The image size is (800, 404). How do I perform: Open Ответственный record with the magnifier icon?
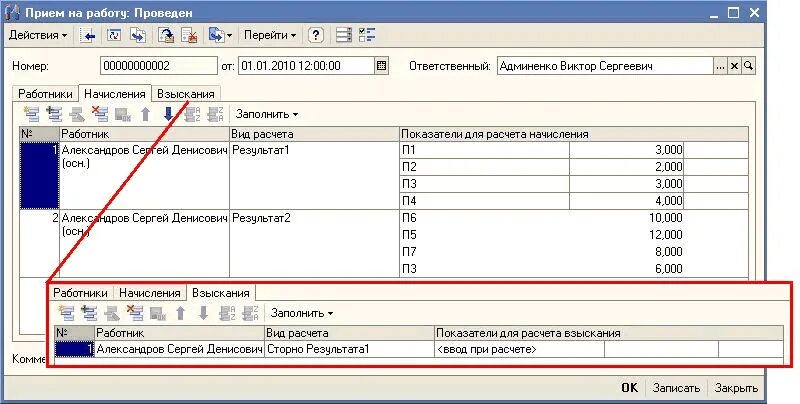tap(748, 66)
